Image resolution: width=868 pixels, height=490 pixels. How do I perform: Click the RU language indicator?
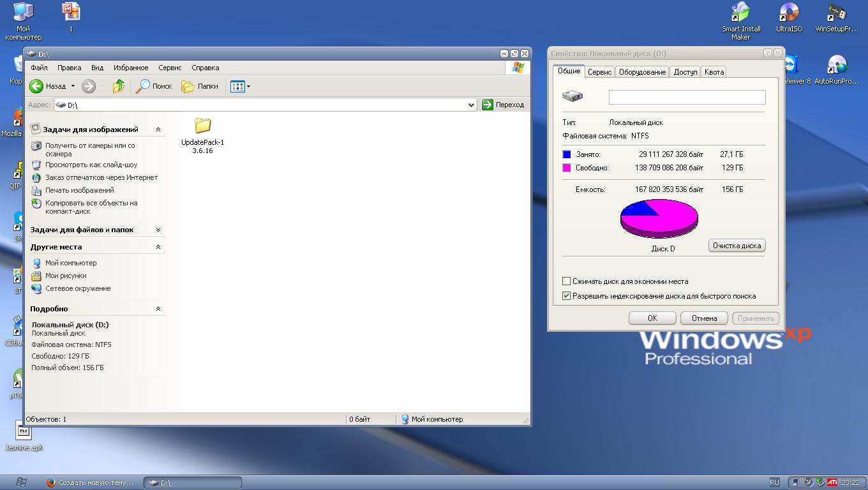[774, 482]
